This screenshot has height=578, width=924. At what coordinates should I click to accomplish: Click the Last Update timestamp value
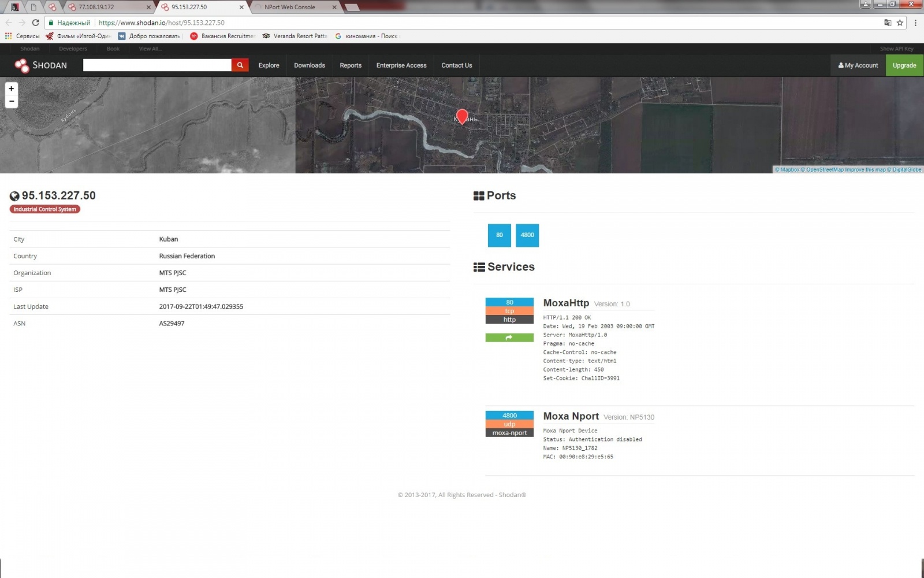[x=201, y=307]
